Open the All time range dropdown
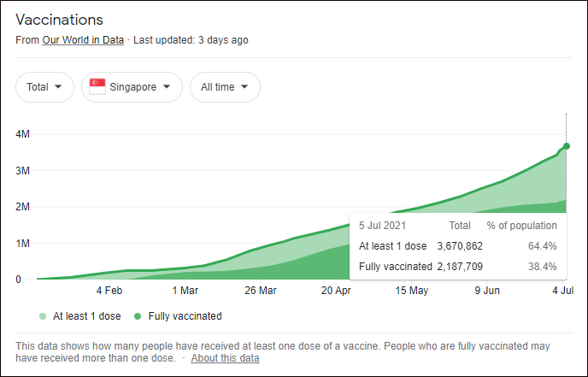588x377 pixels. [225, 87]
